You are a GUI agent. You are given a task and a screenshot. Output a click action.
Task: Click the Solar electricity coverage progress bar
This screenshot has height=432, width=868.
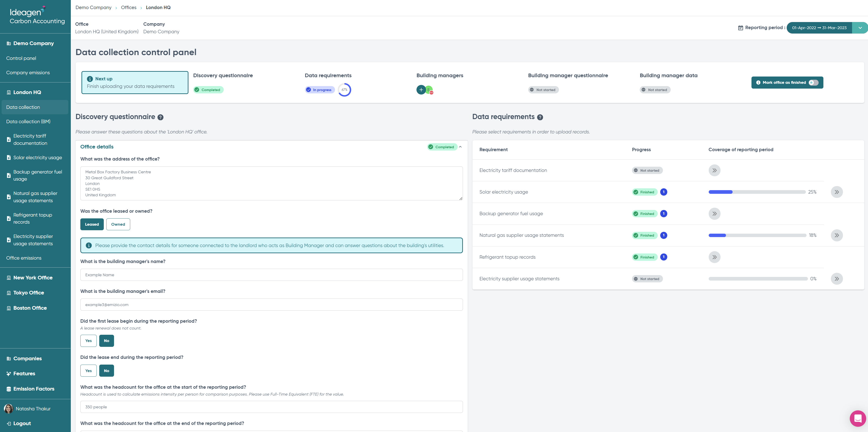tap(757, 192)
